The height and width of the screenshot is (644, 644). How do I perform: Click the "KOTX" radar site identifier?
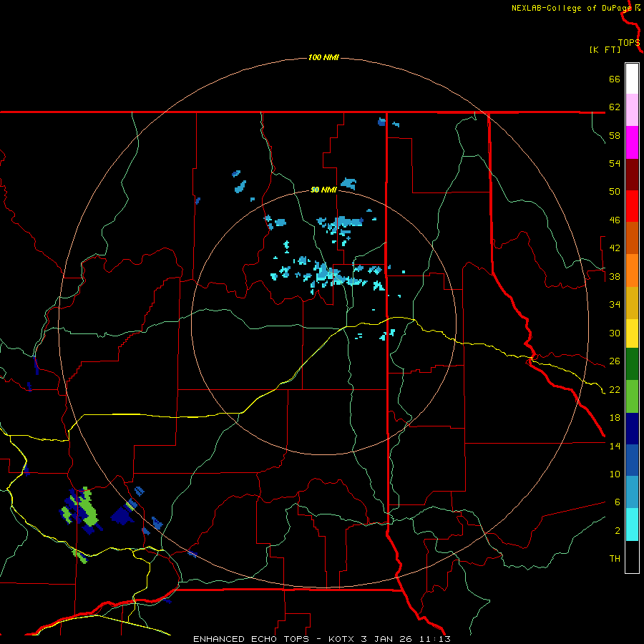pos(342,639)
